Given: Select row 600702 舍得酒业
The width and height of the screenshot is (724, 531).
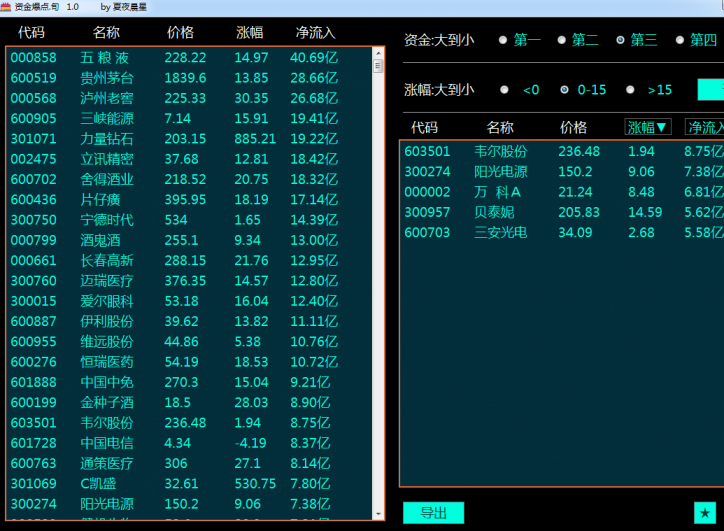Looking at the screenshot, I should coord(189,180).
